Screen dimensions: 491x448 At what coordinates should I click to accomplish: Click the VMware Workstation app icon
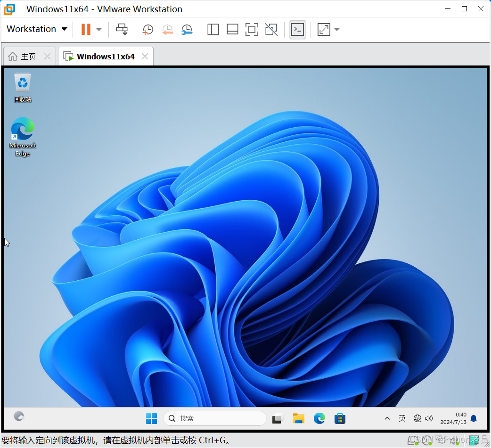(9, 9)
